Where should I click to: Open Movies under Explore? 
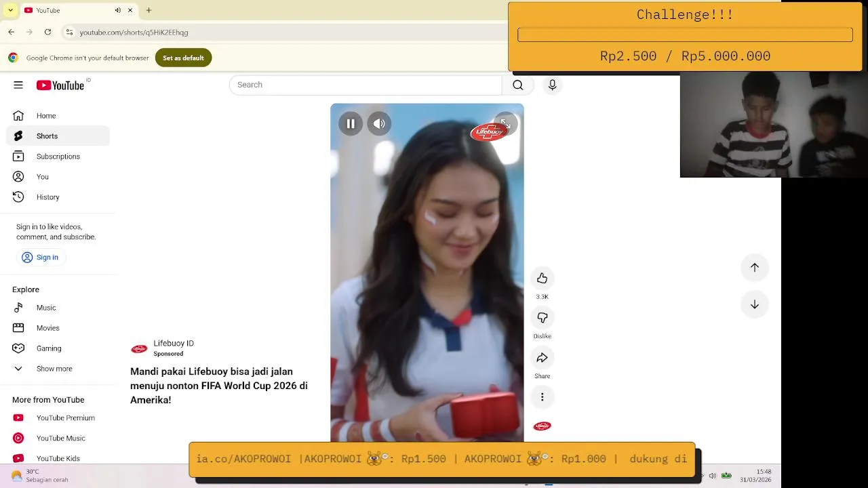[x=58, y=328]
